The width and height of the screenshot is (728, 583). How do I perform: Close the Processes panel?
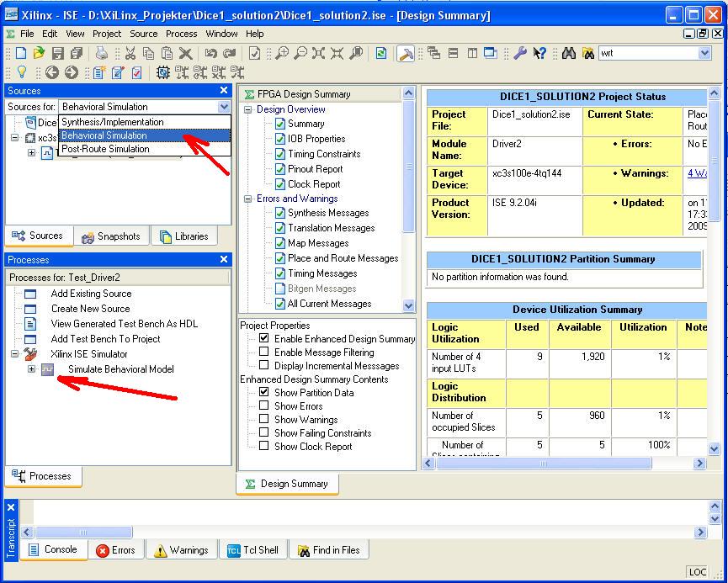tap(224, 259)
